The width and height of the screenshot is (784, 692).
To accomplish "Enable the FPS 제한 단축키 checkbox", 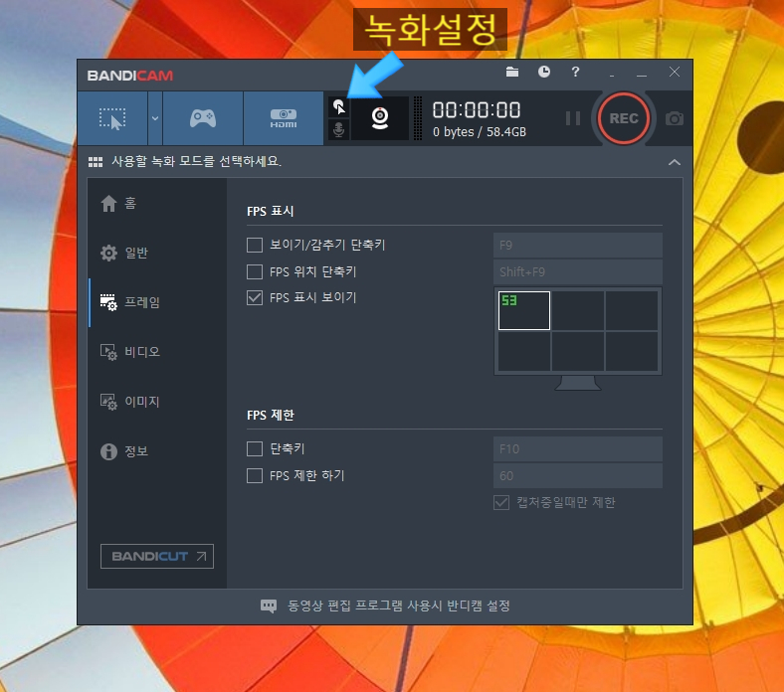I will coord(255,448).
